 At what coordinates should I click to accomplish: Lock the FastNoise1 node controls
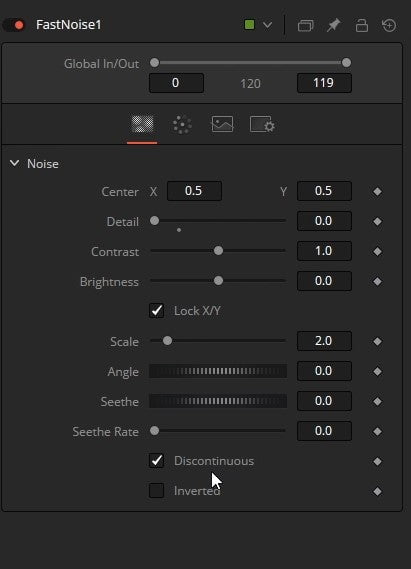(x=361, y=25)
